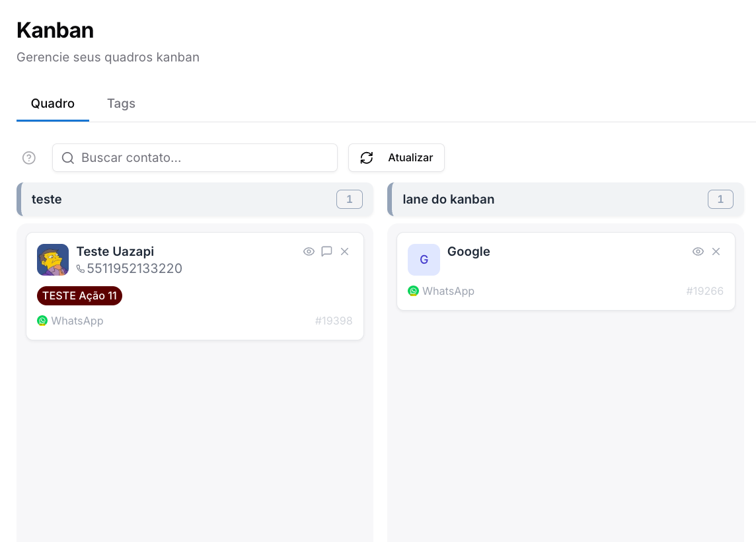Click WhatsApp icon on Teste Uazapi card

(42, 321)
